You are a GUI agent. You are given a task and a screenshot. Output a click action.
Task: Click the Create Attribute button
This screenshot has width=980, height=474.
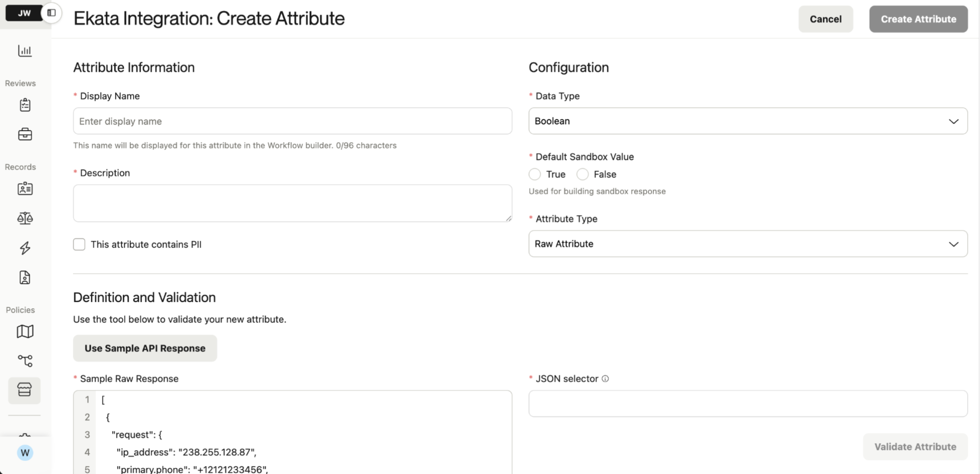point(918,19)
